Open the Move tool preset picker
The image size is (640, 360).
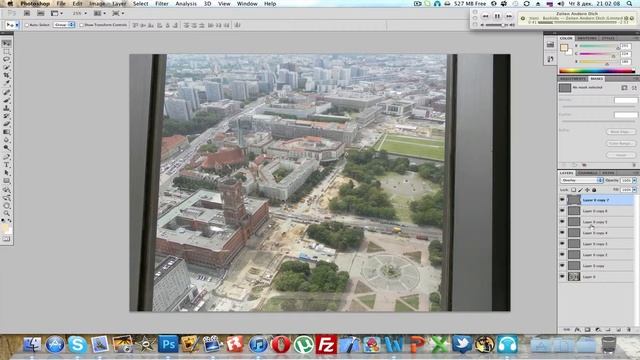12,25
